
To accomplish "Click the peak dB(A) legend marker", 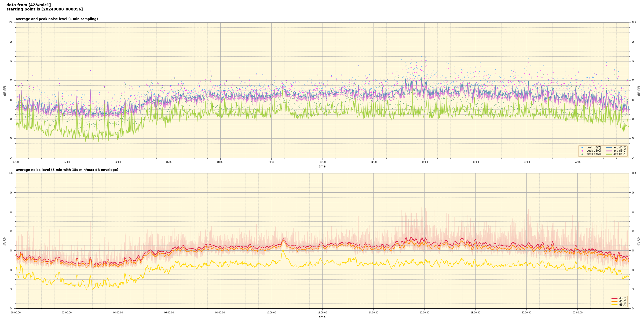I will tap(582, 154).
